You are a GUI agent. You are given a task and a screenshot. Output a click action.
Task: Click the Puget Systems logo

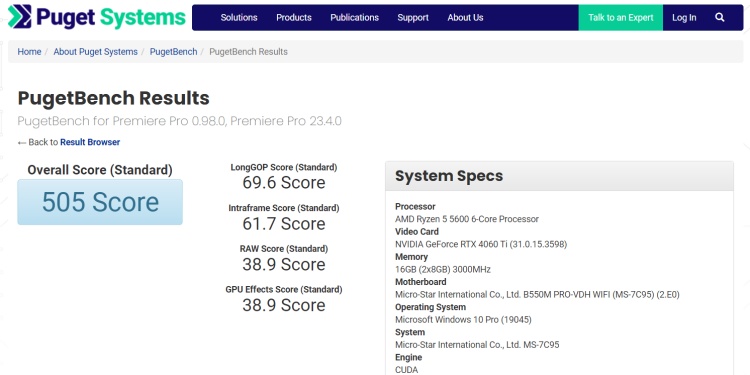click(x=97, y=17)
